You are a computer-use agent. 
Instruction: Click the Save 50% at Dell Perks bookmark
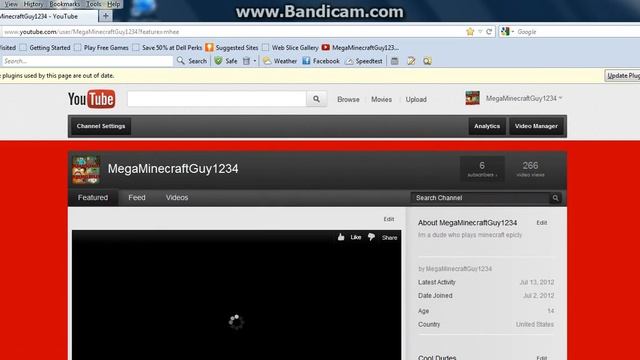167,48
